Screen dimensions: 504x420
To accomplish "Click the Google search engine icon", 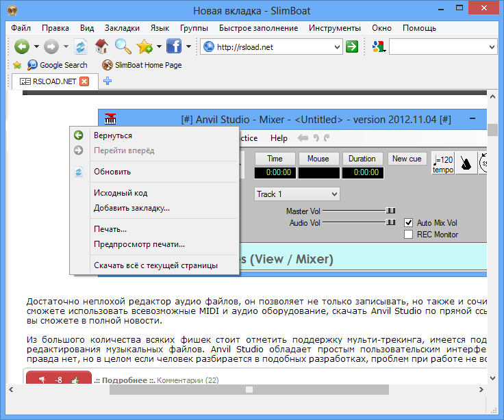I will (378, 47).
